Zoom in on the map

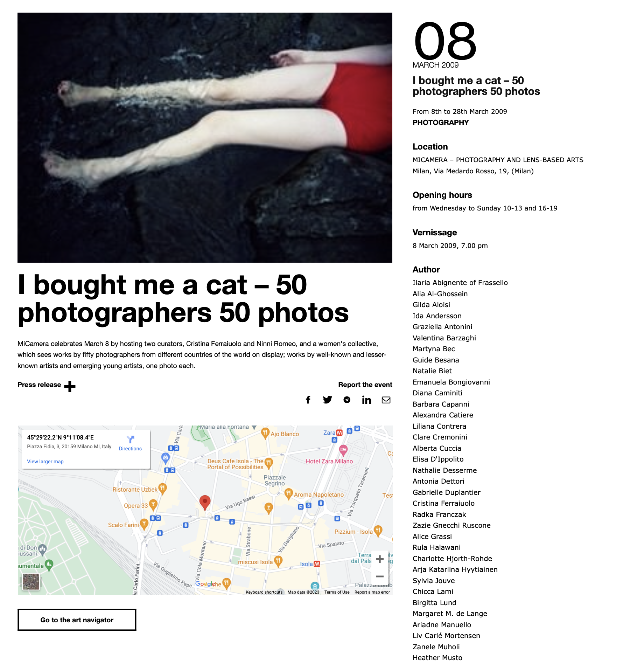coord(380,559)
